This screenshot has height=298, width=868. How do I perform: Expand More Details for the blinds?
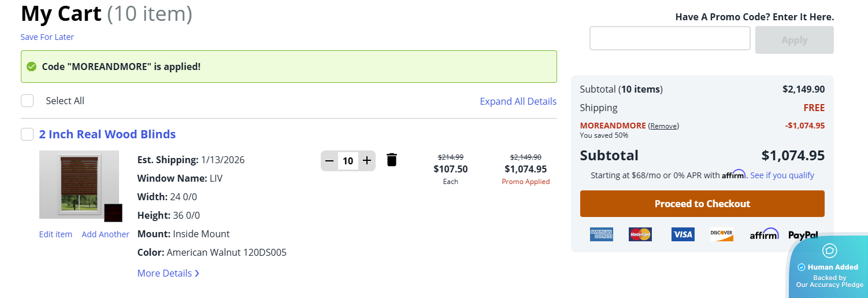click(168, 273)
